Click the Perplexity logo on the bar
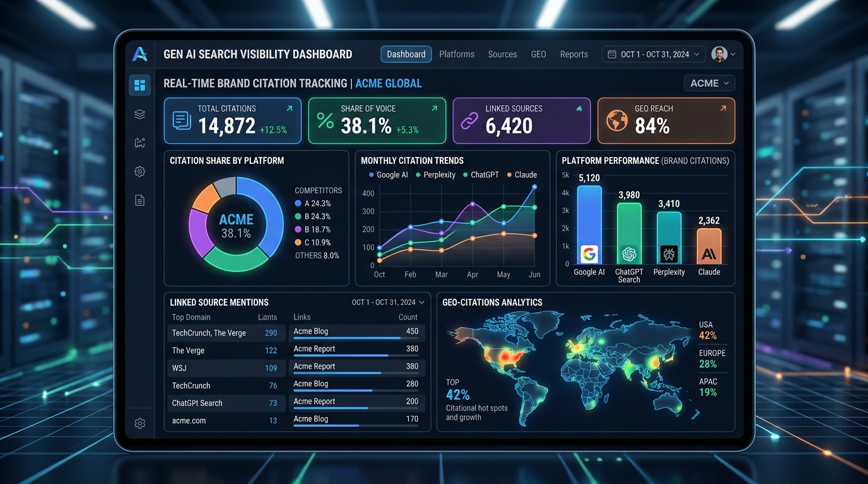 (x=669, y=254)
